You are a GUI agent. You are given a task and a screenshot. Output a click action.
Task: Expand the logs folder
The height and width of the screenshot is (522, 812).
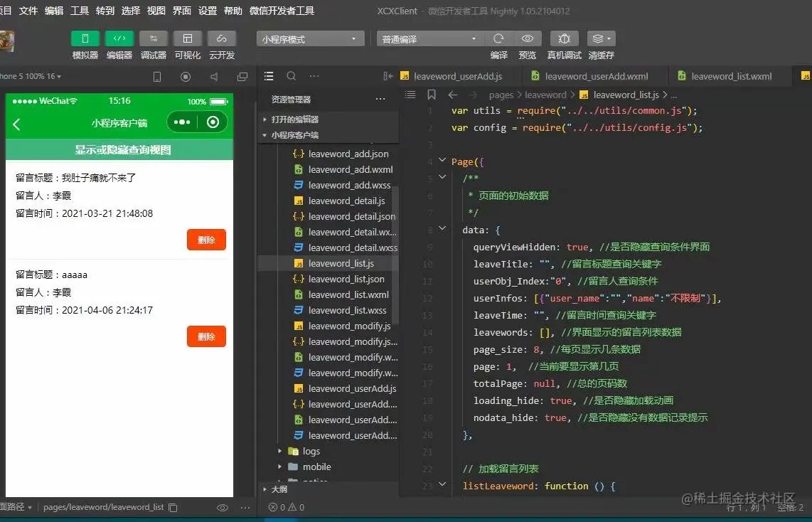point(311,451)
